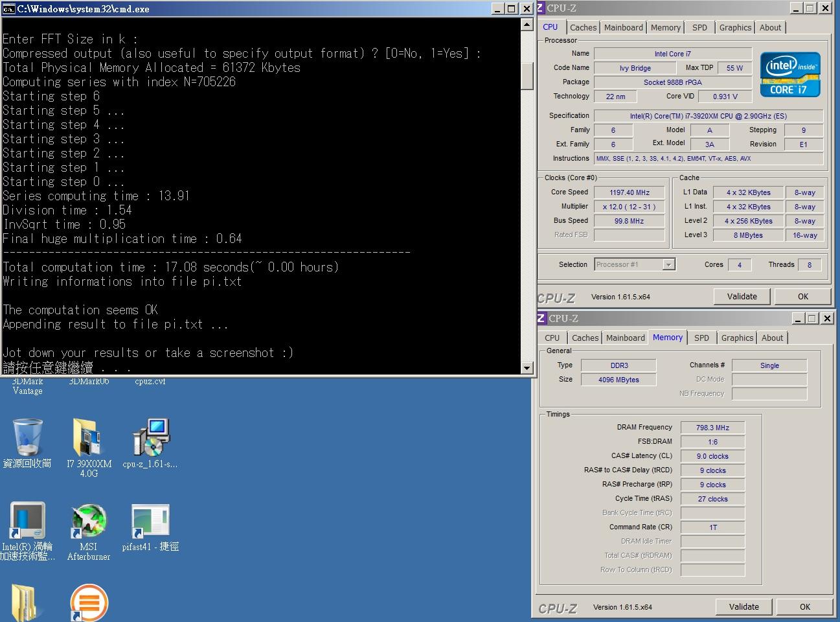Screen dimensions: 840x622
Task: Click the memory Size 4096 MBytes field
Action: pyautogui.click(x=619, y=380)
